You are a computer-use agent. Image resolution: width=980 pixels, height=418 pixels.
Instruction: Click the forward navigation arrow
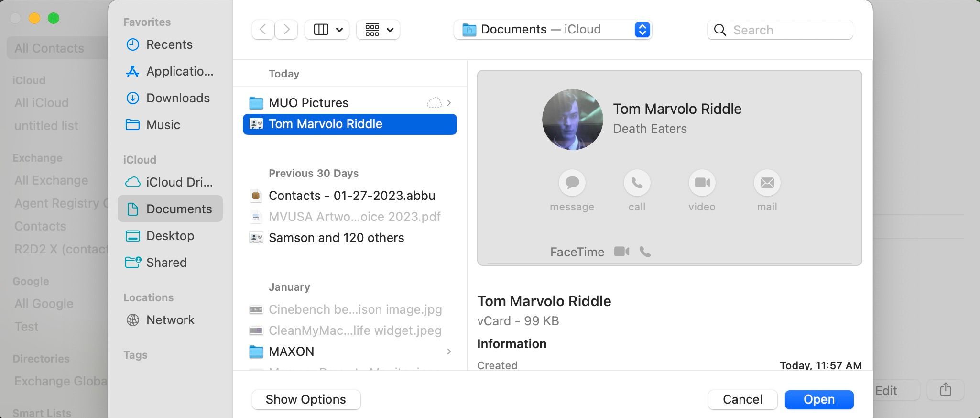[x=286, y=30]
